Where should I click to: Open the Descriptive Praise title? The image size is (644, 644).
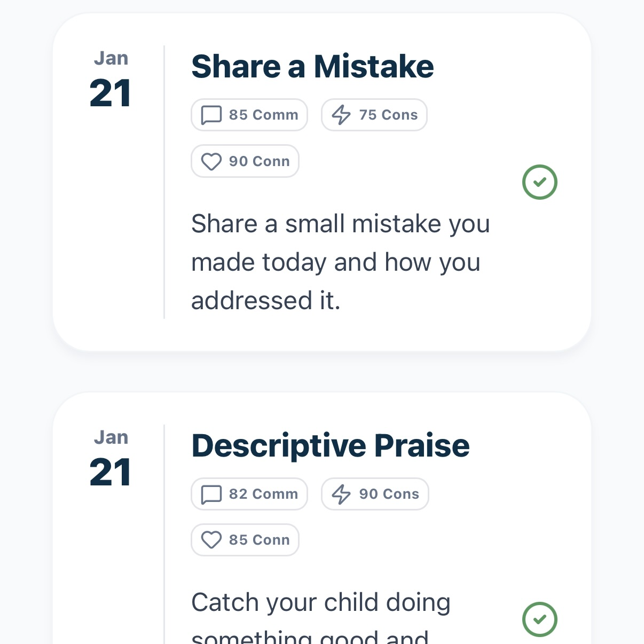coord(330,446)
